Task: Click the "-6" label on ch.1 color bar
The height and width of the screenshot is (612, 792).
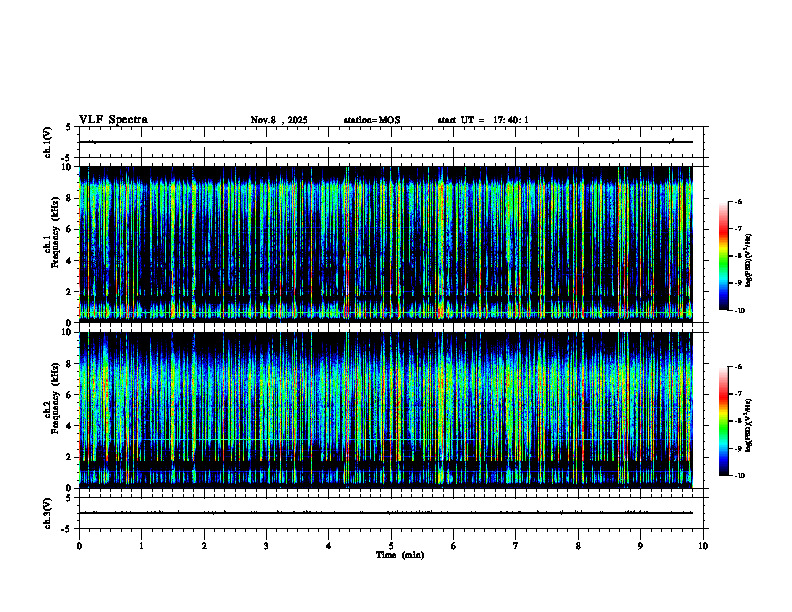Action: click(x=738, y=202)
